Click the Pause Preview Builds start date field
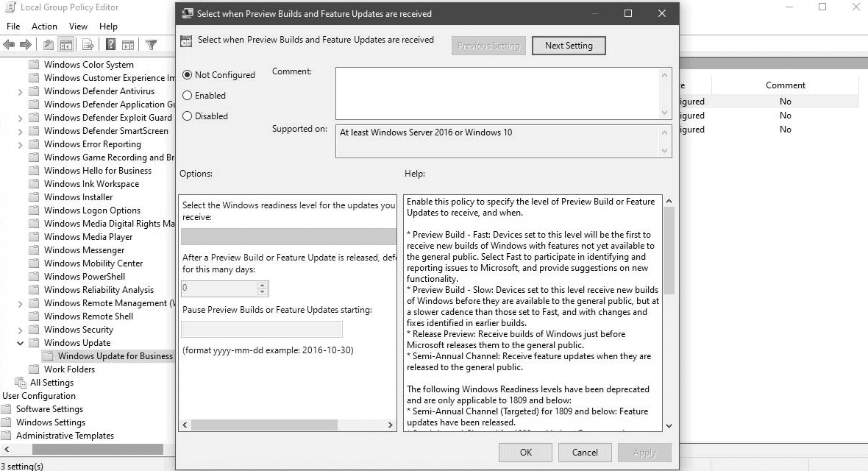 point(262,329)
